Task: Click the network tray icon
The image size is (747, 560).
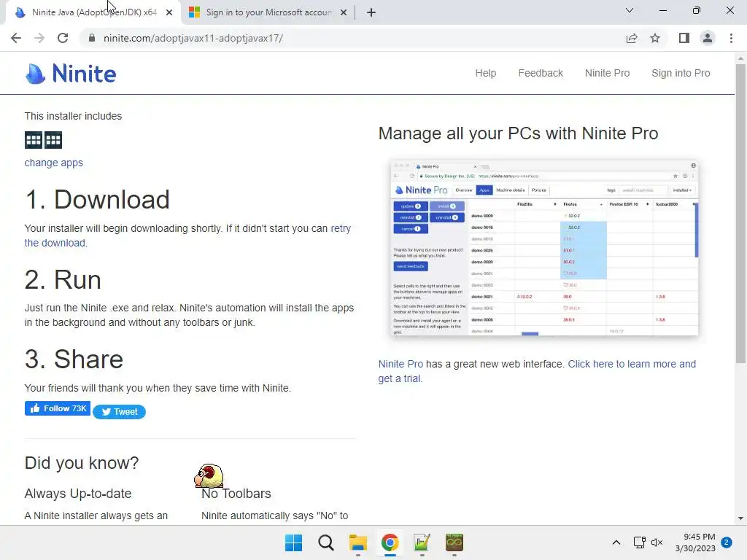Action: coord(639,542)
